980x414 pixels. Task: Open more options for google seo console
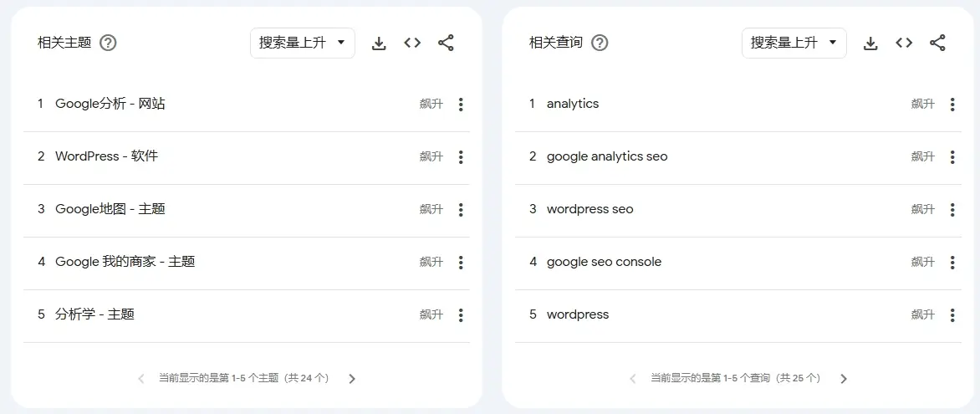(952, 262)
